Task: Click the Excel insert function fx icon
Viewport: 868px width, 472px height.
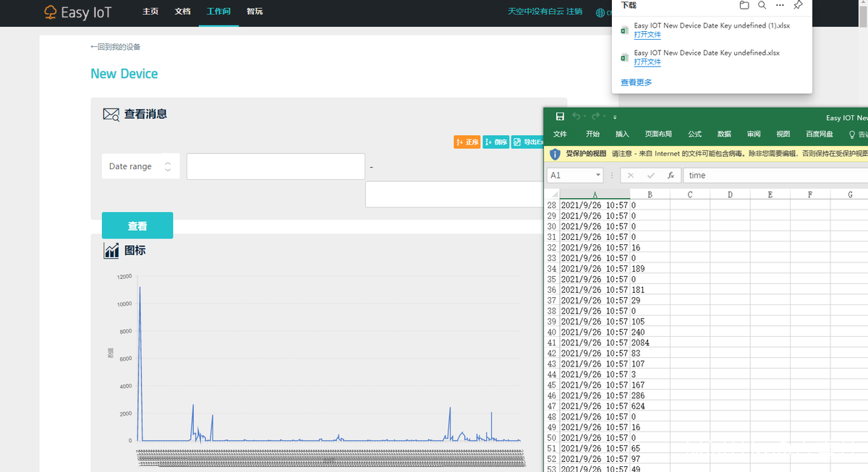Action: 671,176
